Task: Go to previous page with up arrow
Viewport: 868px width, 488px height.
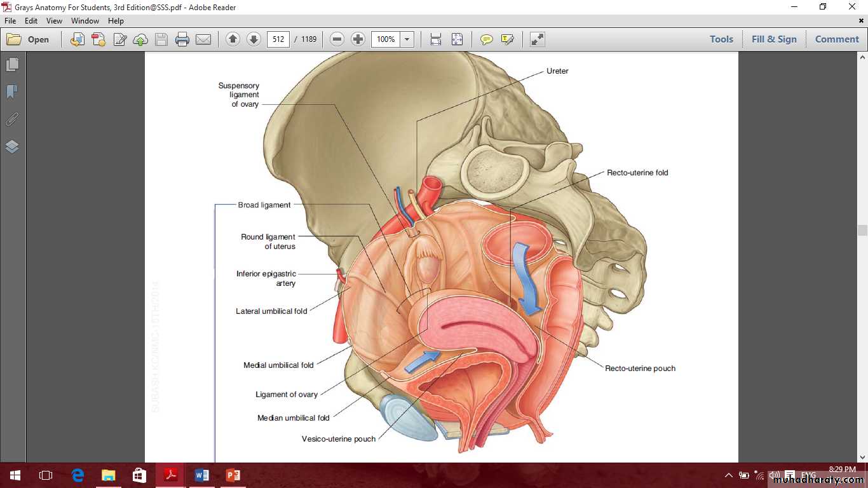Action: 233,39
